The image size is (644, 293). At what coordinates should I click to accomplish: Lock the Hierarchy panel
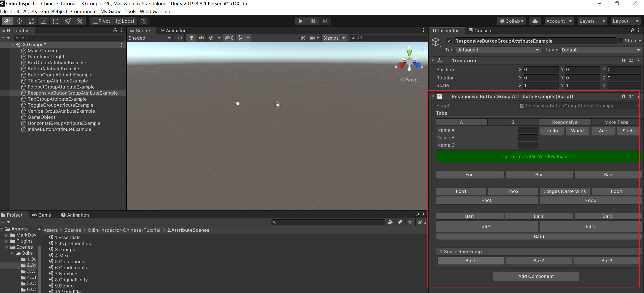click(115, 30)
